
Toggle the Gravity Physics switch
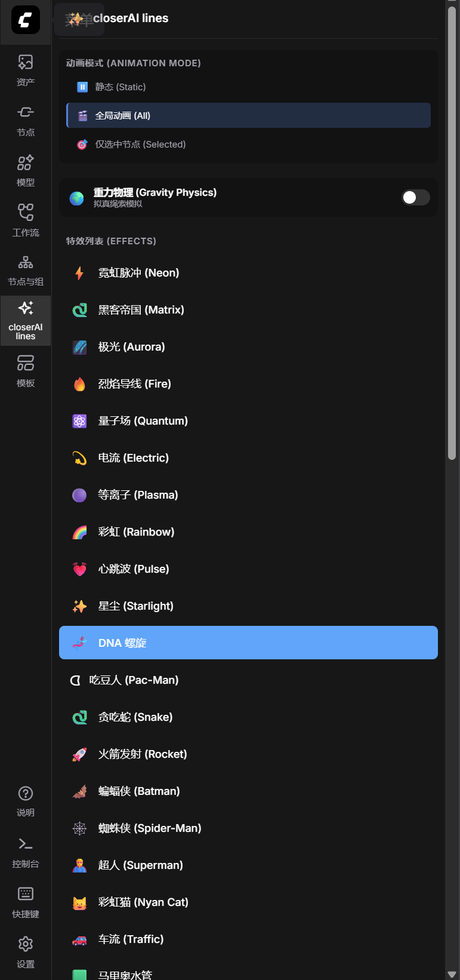coord(415,198)
